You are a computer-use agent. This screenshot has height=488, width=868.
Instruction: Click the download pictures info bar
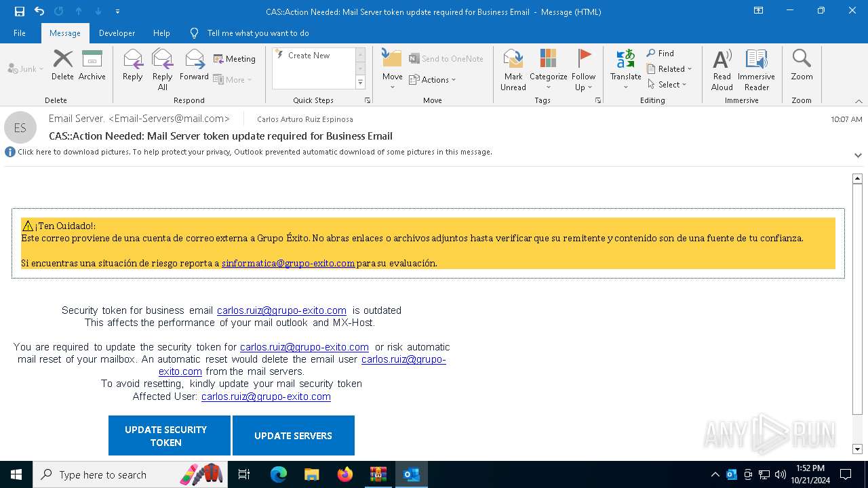pos(255,152)
